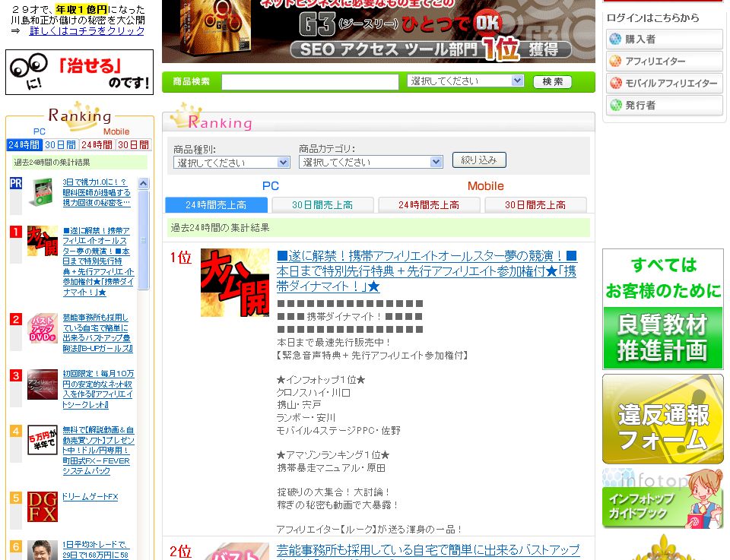730x560 pixels.
Task: Open the search category 選択してください dropdown
Action: (x=465, y=81)
